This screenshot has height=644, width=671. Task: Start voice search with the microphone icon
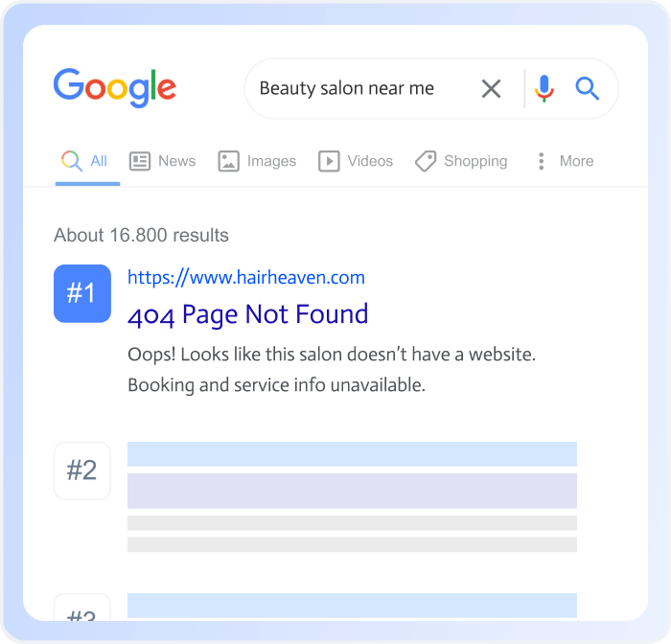544,88
